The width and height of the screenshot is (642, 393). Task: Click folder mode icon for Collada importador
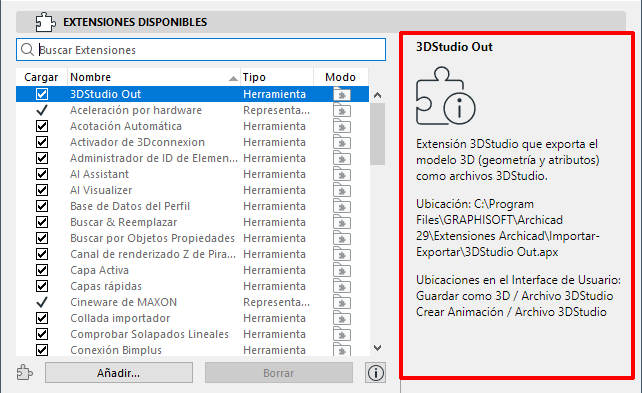point(342,318)
